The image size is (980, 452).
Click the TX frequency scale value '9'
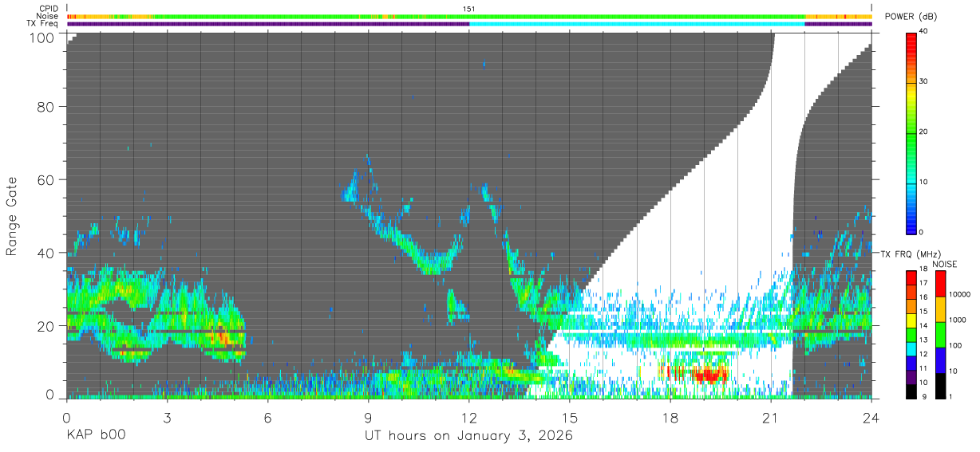pos(925,396)
